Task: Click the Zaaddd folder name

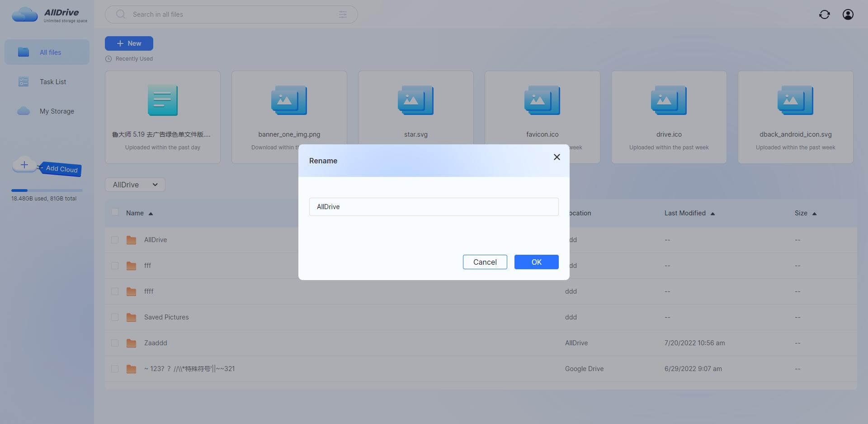Action: pos(156,343)
